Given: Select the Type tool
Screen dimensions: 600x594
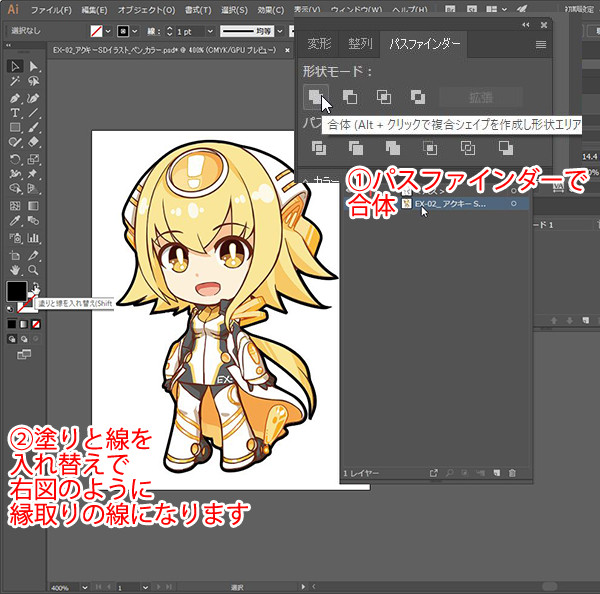Looking at the screenshot, I should pos(15,113).
